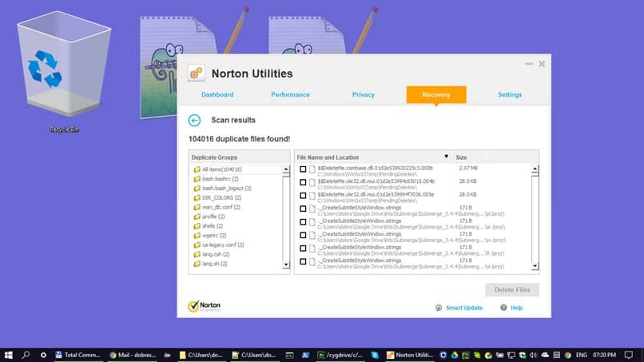Check CreateSubtitleStyleWindow.strings in ar.lproj
The height and width of the screenshot is (362, 644).
click(x=303, y=222)
